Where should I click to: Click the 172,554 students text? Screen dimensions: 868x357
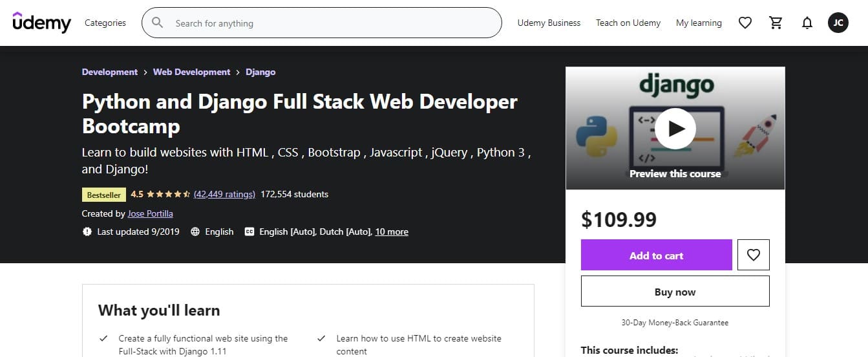pos(295,194)
